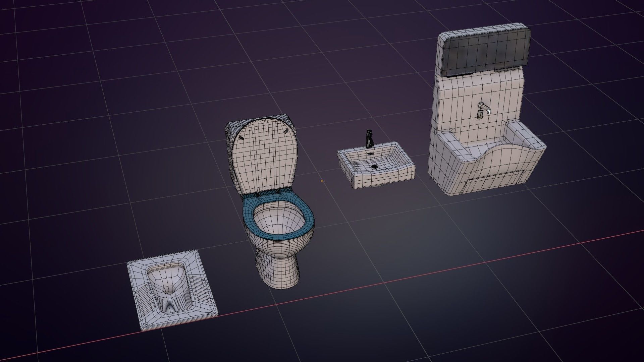Image resolution: width=644 pixels, height=362 pixels.
Task: Select the squat toilet floor pan model
Action: pos(172,290)
